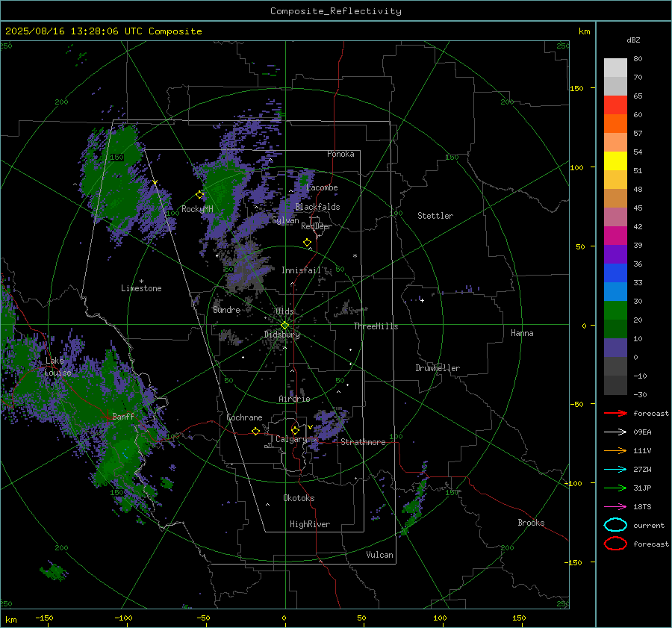Select the magenta 18TS arrow legend symbol
Screen dimensions: 672x628
tap(615, 507)
